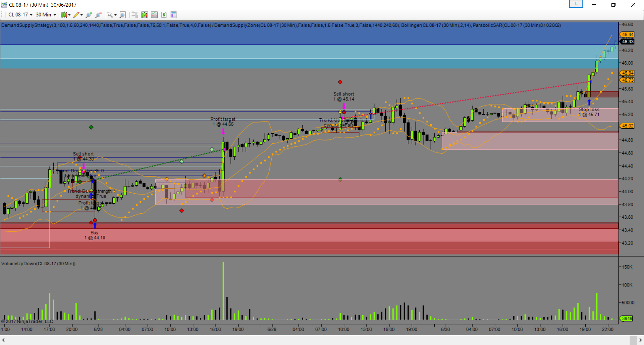
Task: Open the 30 Min interval selector
Action: pos(46,15)
